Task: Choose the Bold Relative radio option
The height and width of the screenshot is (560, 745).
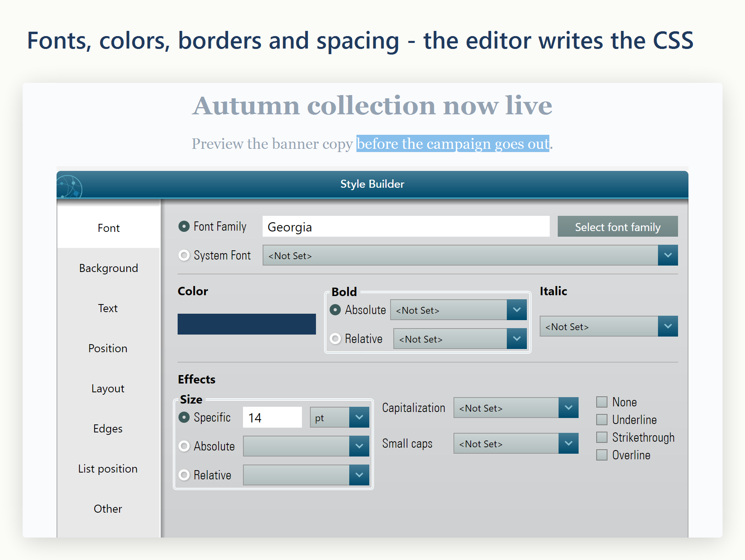Action: point(335,339)
